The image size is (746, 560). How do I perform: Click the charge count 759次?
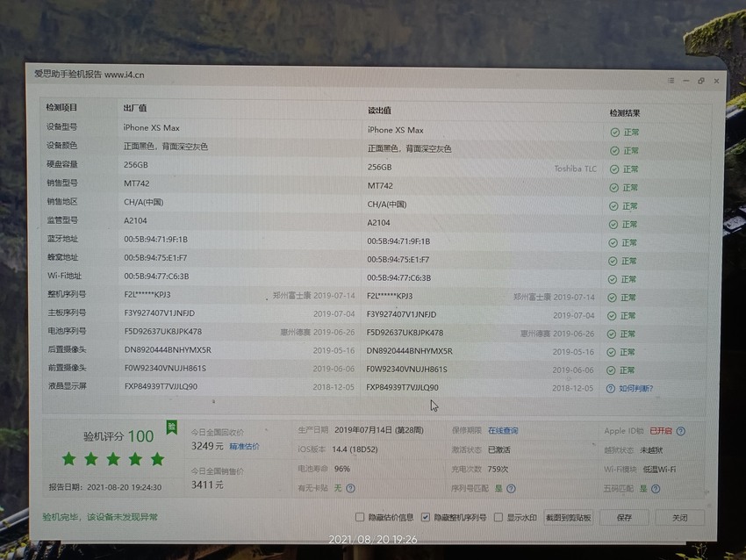(x=499, y=469)
